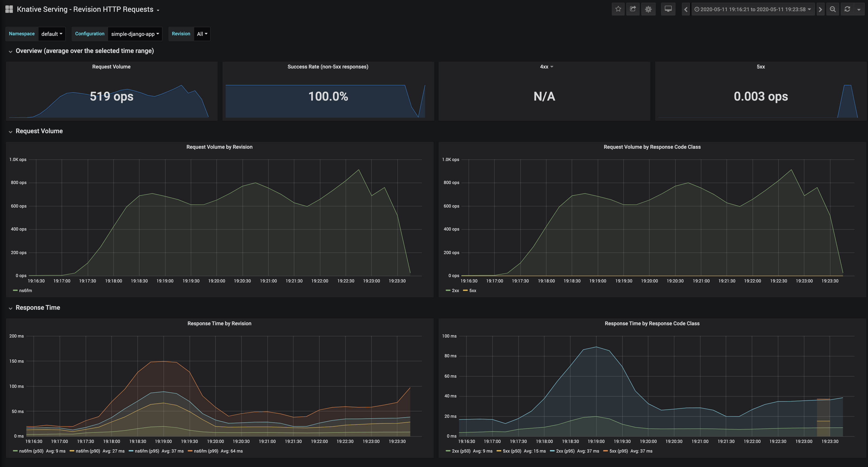
Task: Open the Revision All dropdown
Action: [x=202, y=34]
